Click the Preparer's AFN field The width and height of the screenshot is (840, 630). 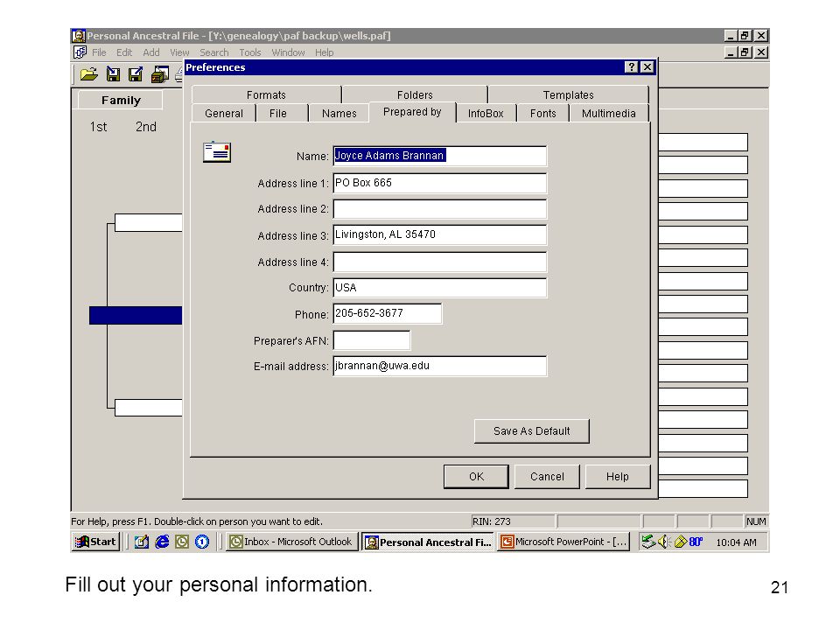(x=372, y=340)
